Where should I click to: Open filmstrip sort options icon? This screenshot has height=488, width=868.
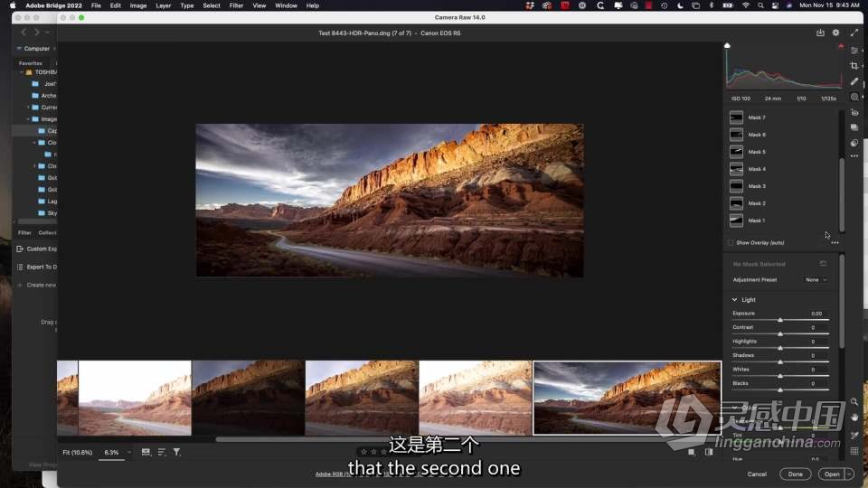162,452
